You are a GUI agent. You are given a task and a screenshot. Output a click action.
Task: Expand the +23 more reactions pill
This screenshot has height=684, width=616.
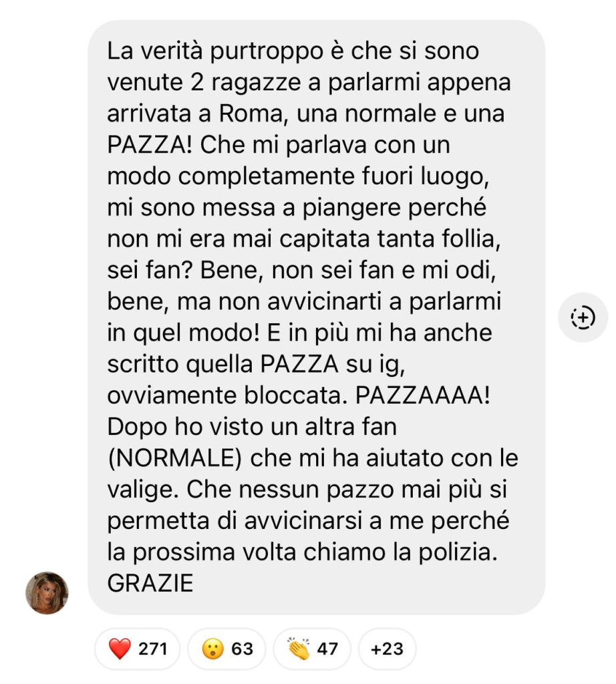point(387,649)
